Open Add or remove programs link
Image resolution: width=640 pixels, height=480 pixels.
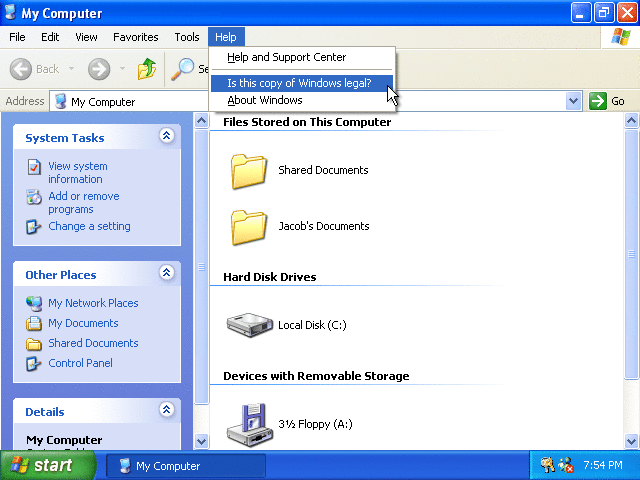click(x=84, y=202)
